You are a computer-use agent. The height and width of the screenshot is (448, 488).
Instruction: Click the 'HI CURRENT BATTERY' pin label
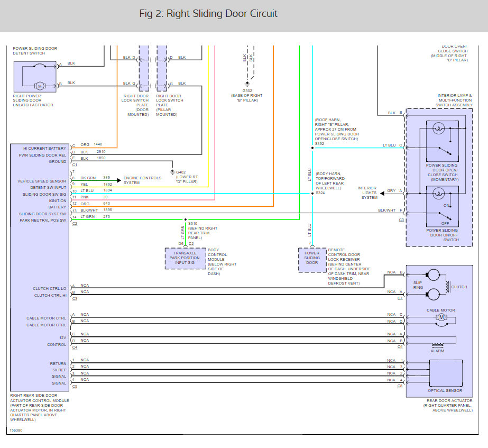pyautogui.click(x=45, y=148)
